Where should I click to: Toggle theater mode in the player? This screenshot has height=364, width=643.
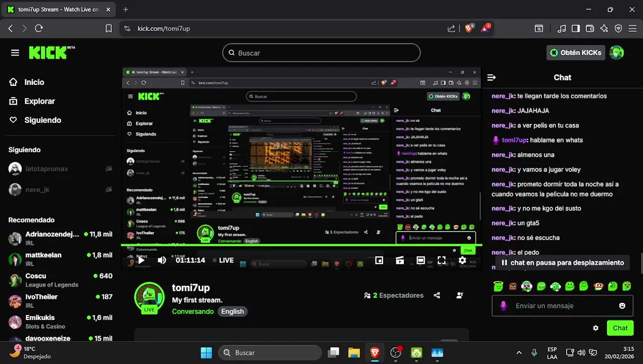pos(421,260)
